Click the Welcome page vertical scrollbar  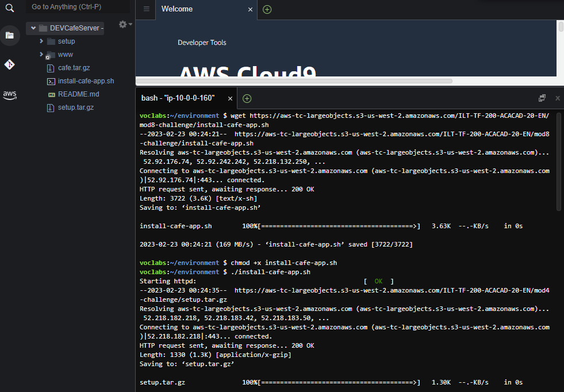[x=561, y=27]
